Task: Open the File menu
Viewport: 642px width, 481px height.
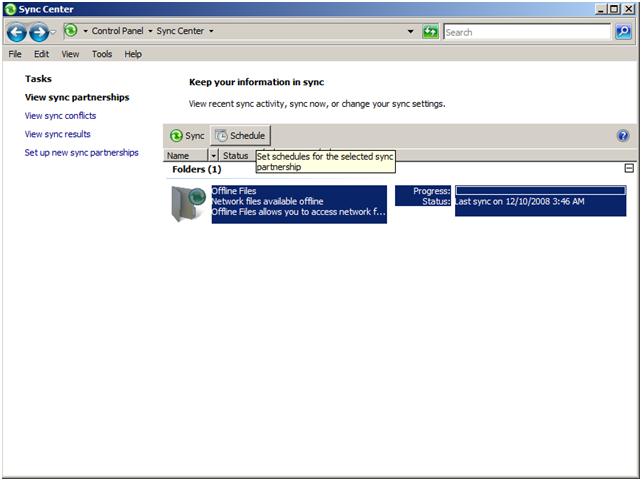Action: click(15, 54)
